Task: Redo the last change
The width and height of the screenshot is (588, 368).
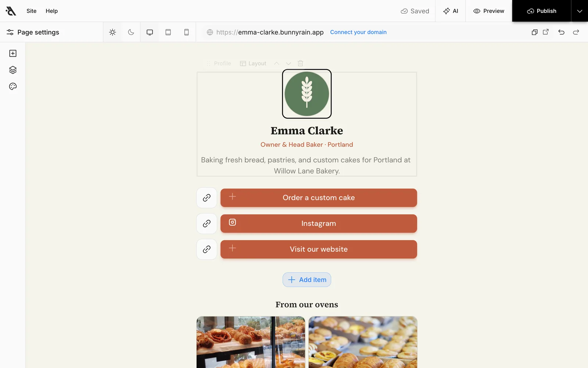Action: click(x=576, y=32)
